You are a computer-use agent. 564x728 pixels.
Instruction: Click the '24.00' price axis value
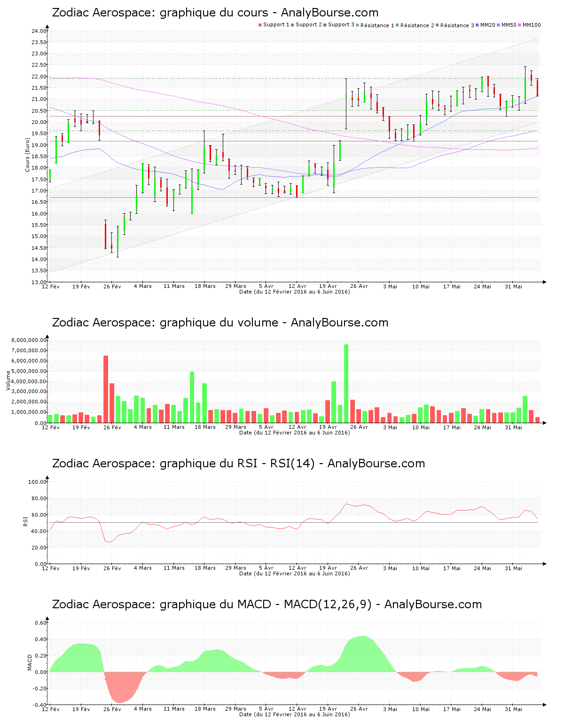(39, 31)
